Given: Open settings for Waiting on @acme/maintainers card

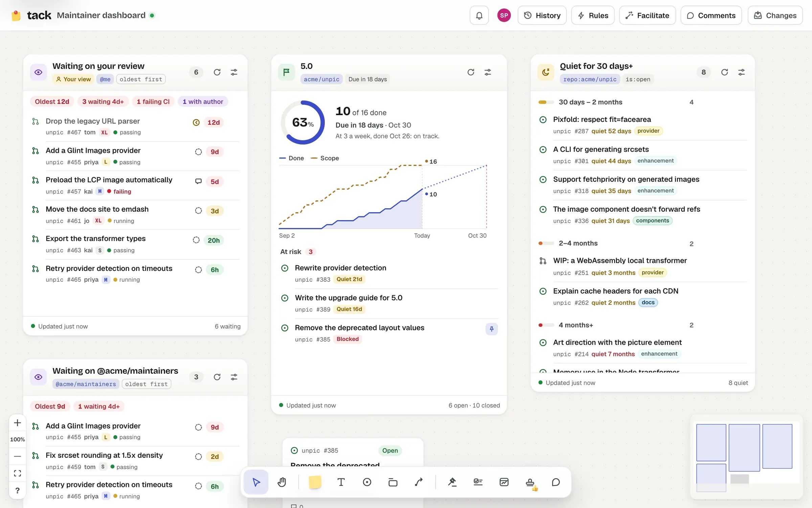Looking at the screenshot, I should 234,377.
